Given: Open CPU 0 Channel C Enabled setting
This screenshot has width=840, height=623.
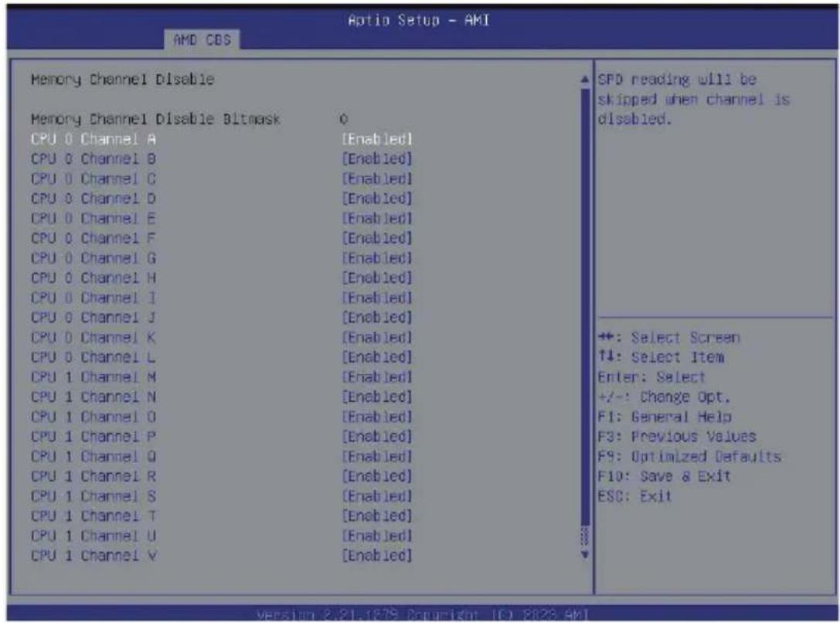Looking at the screenshot, I should click(377, 179).
